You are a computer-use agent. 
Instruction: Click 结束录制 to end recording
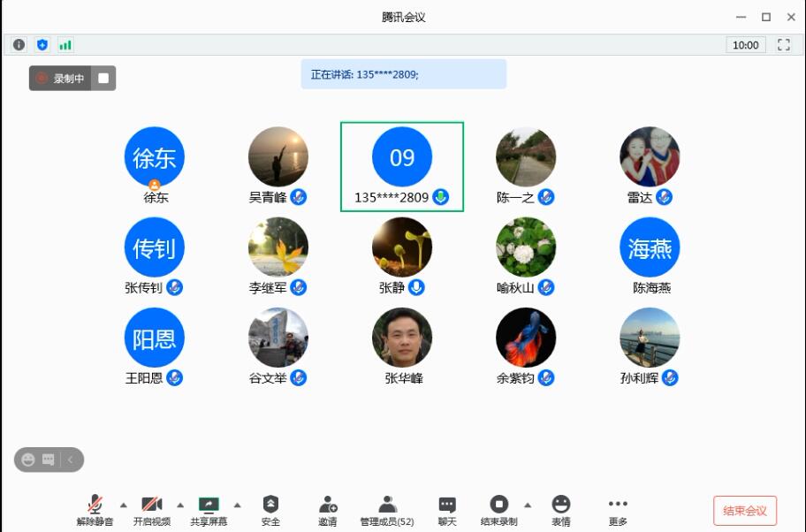pos(498,510)
